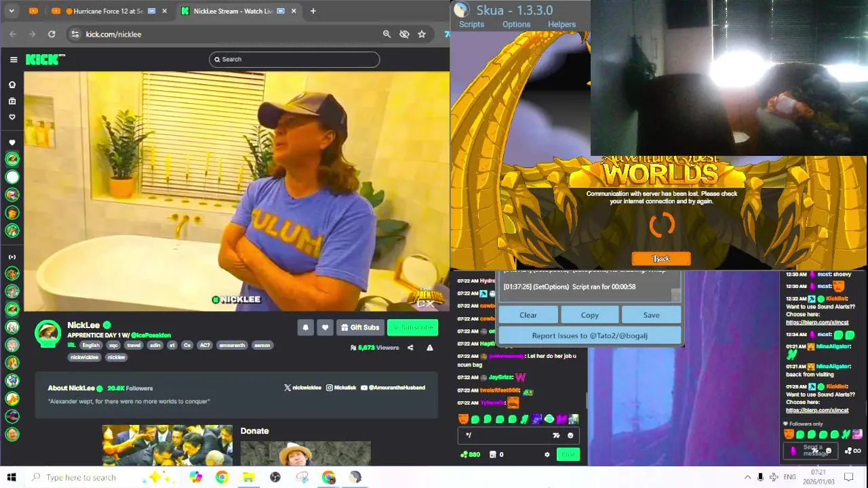Open nickwicklee X profile link
The image size is (868, 488).
tap(302, 388)
